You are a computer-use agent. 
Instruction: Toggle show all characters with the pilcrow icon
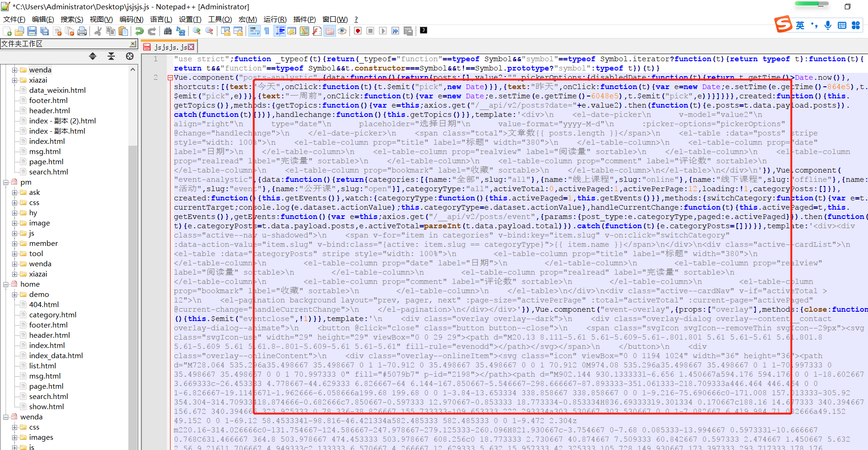pyautogui.click(x=266, y=31)
